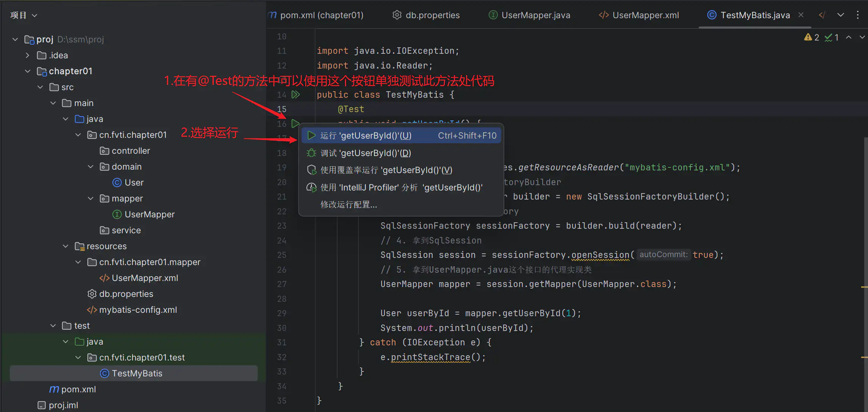Click XML icon of mybatis-config.xml

92,310
